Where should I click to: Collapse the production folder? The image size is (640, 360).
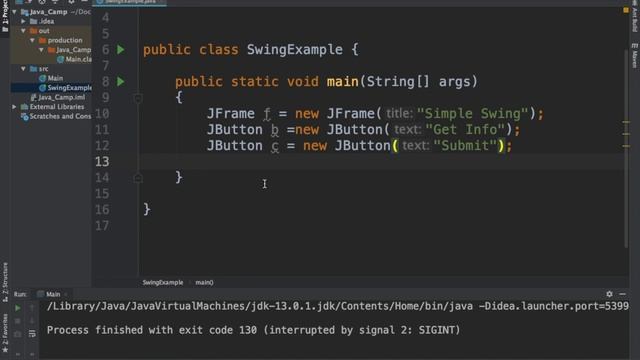33,40
